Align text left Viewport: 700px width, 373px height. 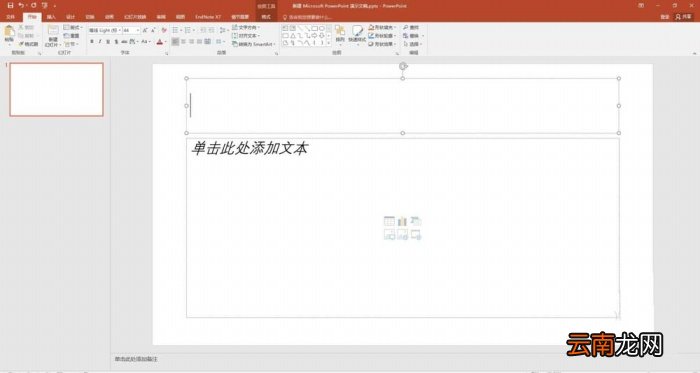tap(175, 41)
